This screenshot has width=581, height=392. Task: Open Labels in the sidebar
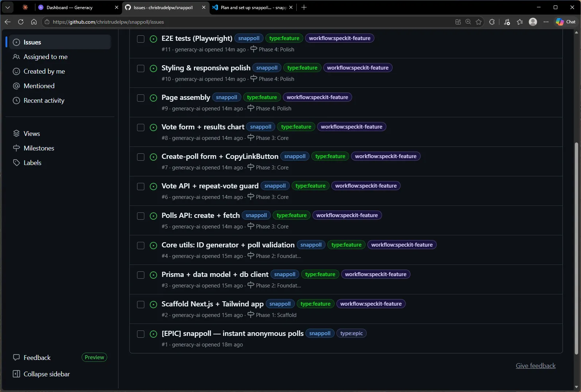pos(60,162)
